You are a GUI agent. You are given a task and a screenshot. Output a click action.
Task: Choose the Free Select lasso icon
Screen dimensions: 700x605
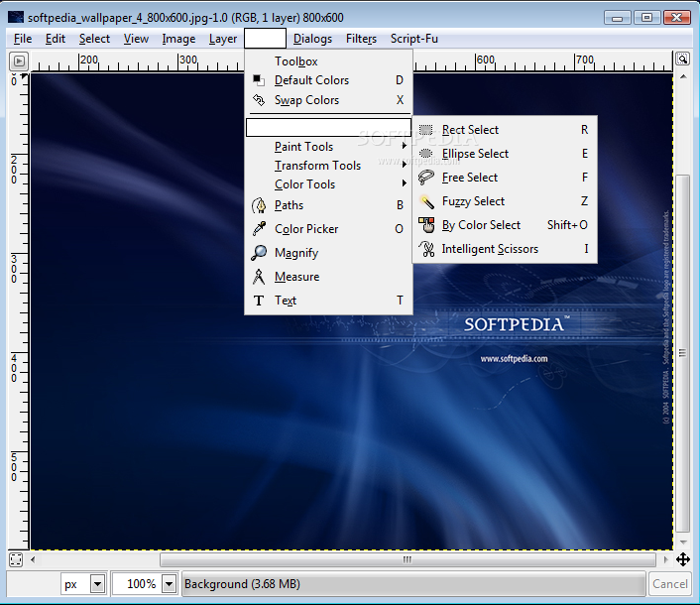click(x=426, y=178)
